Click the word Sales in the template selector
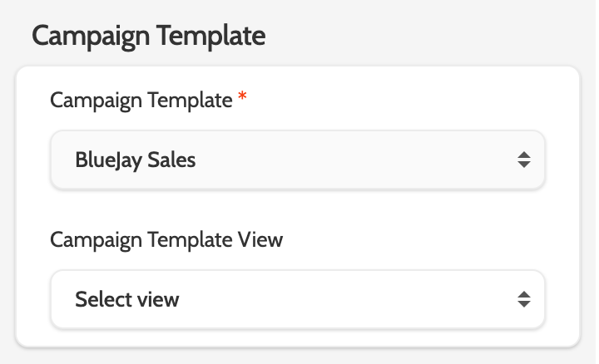The width and height of the screenshot is (599, 364). (x=171, y=160)
